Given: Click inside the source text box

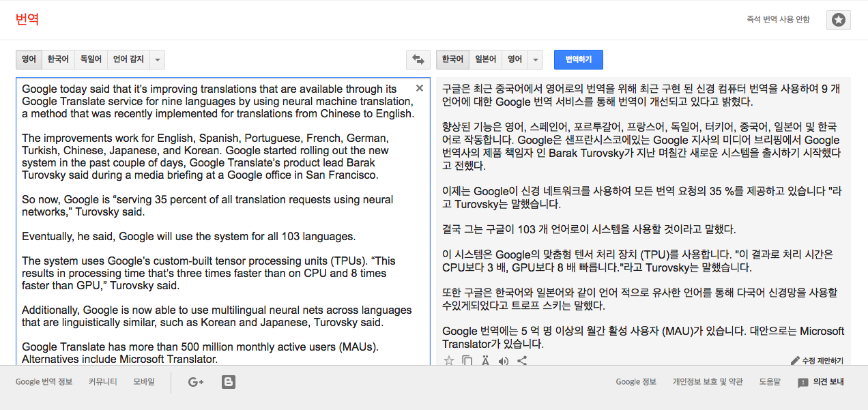Looking at the screenshot, I should click(x=223, y=222).
